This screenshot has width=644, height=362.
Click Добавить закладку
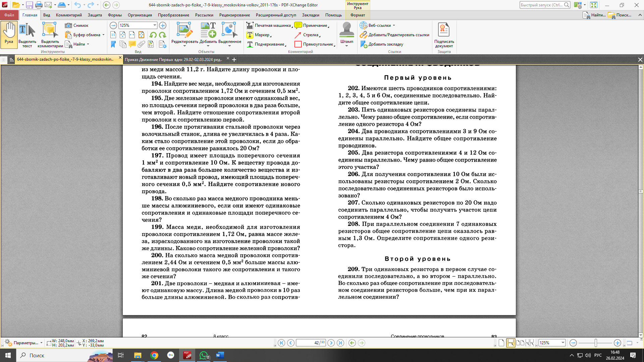coord(381,44)
